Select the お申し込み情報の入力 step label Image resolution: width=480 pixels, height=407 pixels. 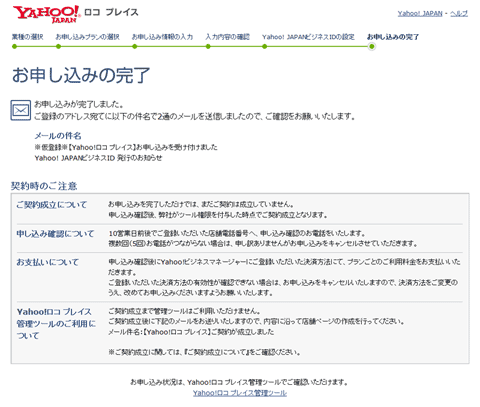(x=162, y=37)
